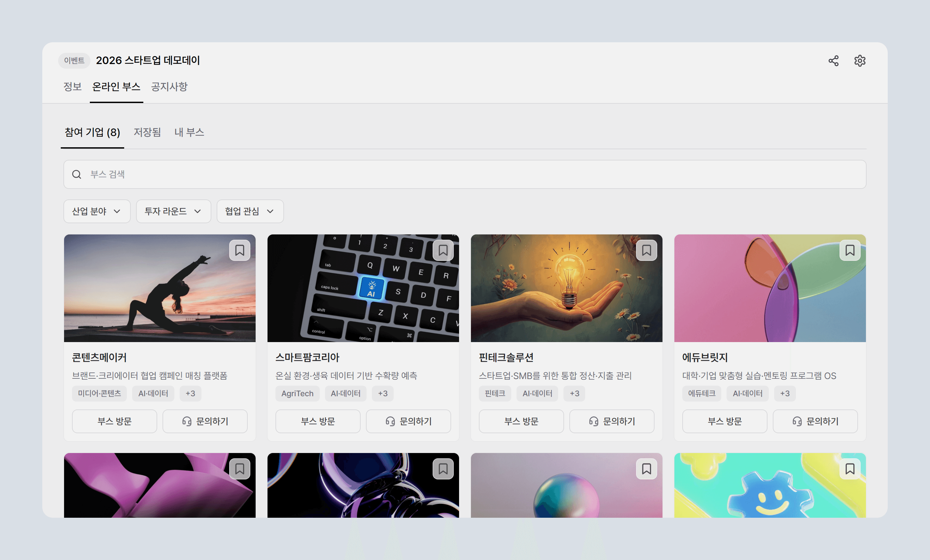Open the 에듀브릿지 colorful glass thumbnail
This screenshot has width=930, height=560.
point(770,288)
